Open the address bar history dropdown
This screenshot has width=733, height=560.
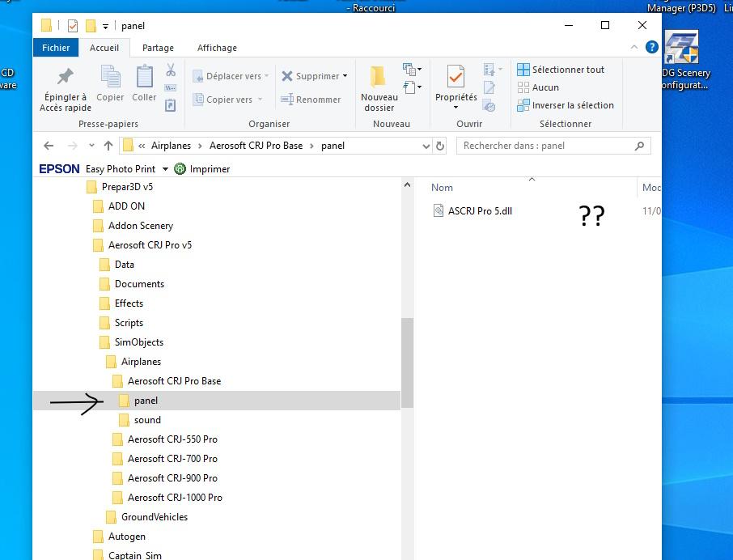[x=426, y=146]
